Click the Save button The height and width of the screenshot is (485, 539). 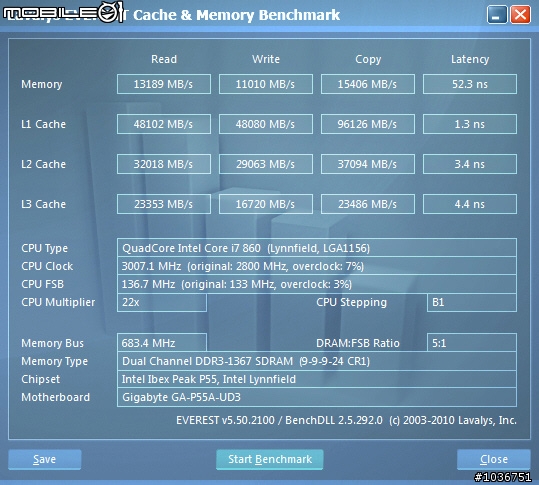(45, 459)
